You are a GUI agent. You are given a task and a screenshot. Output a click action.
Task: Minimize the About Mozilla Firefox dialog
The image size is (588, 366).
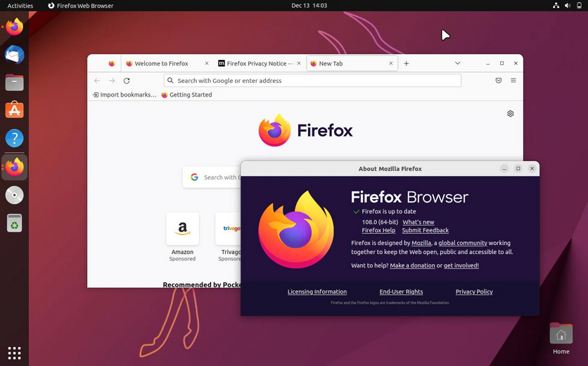point(504,168)
